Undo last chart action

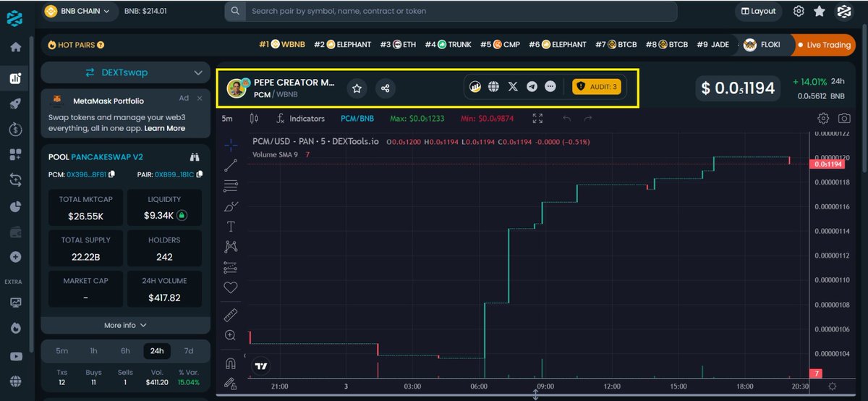click(x=566, y=118)
